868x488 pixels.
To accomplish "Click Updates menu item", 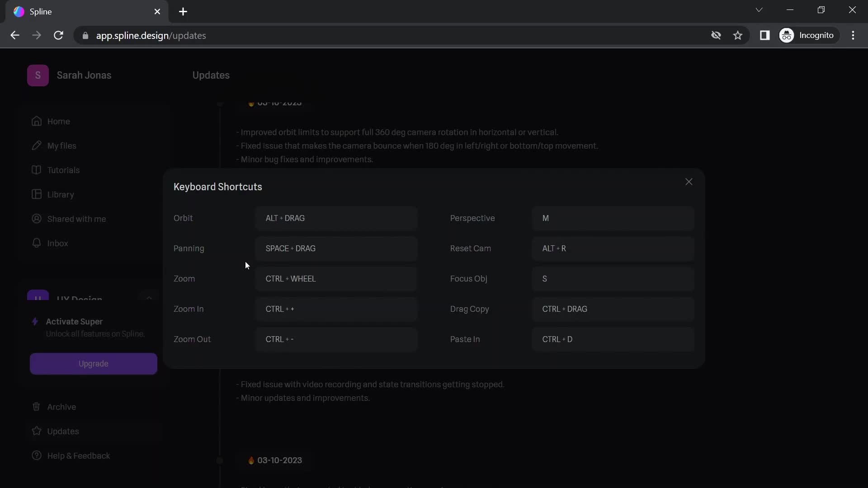I will (62, 430).
